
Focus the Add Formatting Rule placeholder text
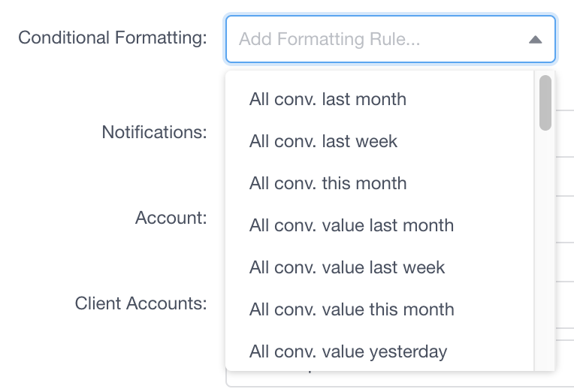click(x=329, y=39)
